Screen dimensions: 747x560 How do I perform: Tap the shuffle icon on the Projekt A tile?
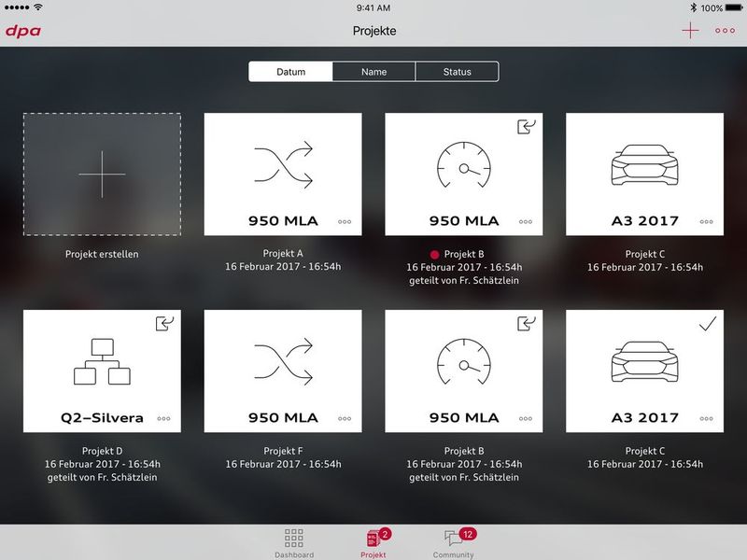[282, 165]
